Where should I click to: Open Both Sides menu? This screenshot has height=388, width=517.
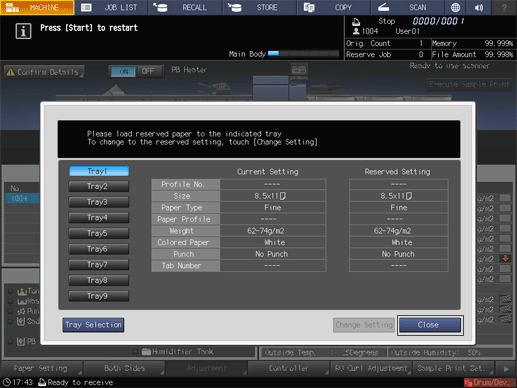(x=124, y=368)
